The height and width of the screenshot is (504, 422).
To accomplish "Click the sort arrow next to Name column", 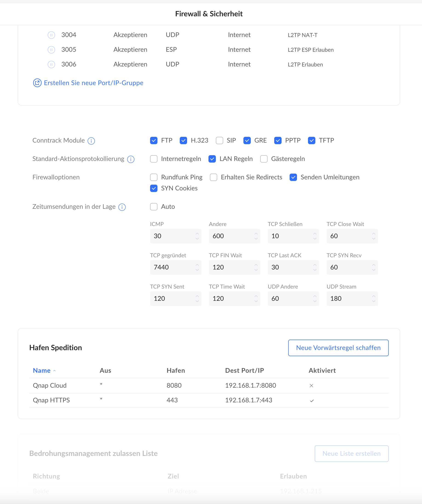I will [x=54, y=371].
